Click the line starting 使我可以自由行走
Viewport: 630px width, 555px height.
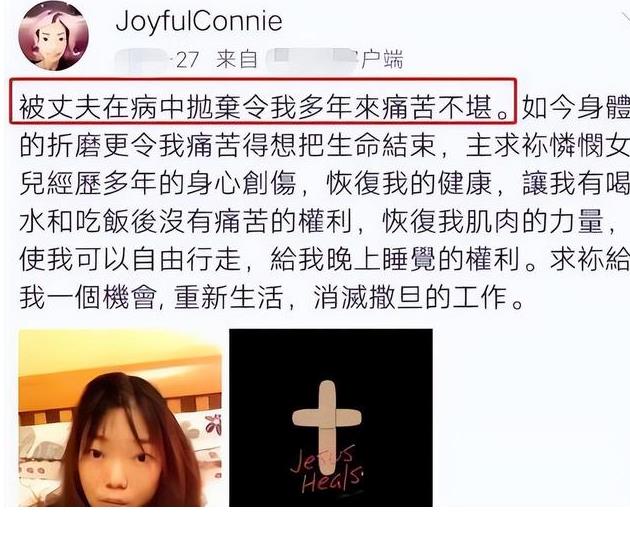click(324, 259)
